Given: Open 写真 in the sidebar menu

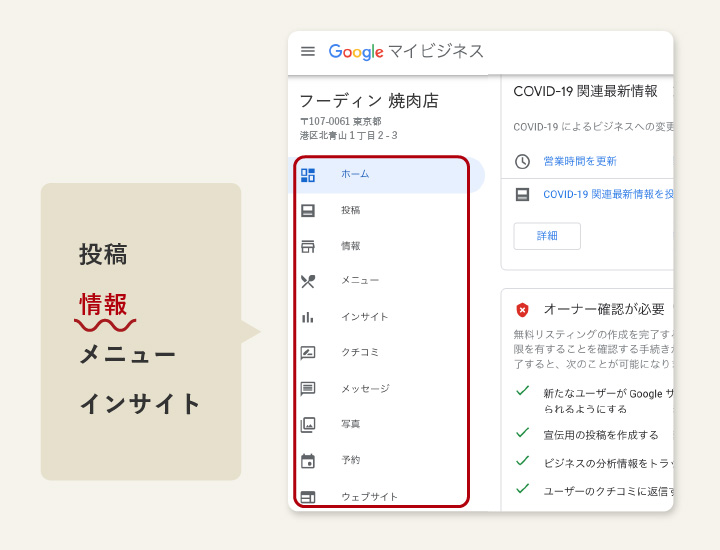Looking at the screenshot, I should point(350,424).
